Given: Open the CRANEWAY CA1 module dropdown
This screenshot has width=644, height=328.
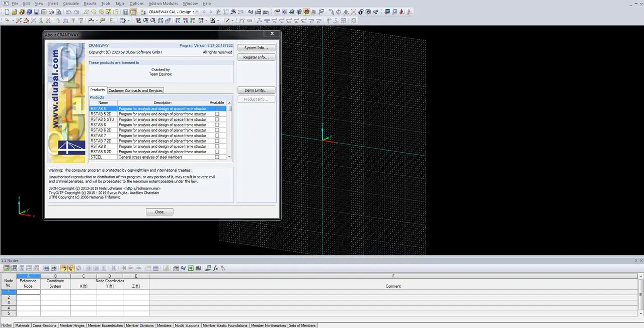Looking at the screenshot, I should (196, 12).
